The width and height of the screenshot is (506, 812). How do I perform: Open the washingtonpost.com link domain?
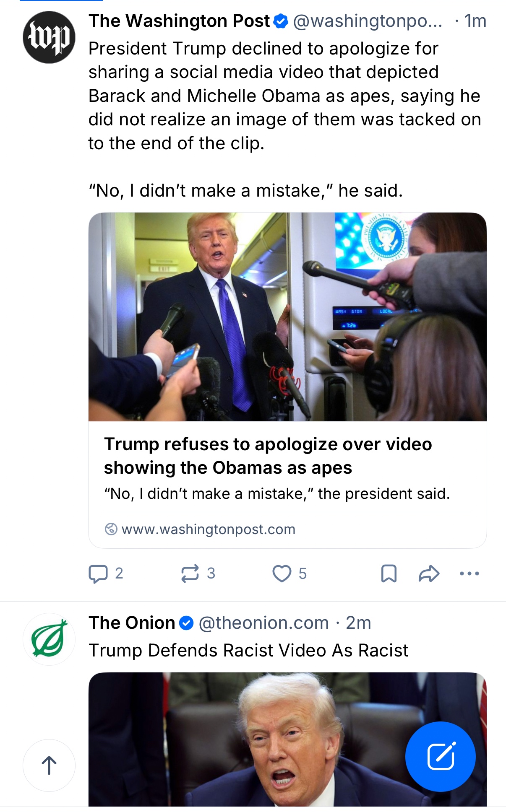coord(208,529)
